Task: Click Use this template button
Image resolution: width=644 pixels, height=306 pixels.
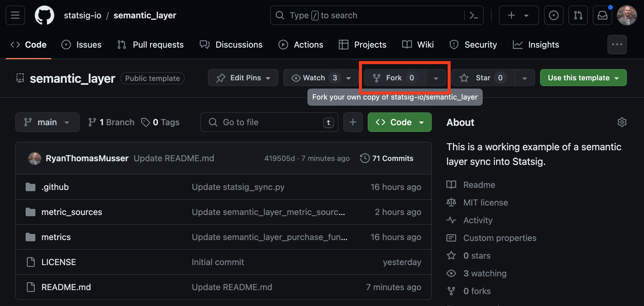Action: coord(583,78)
